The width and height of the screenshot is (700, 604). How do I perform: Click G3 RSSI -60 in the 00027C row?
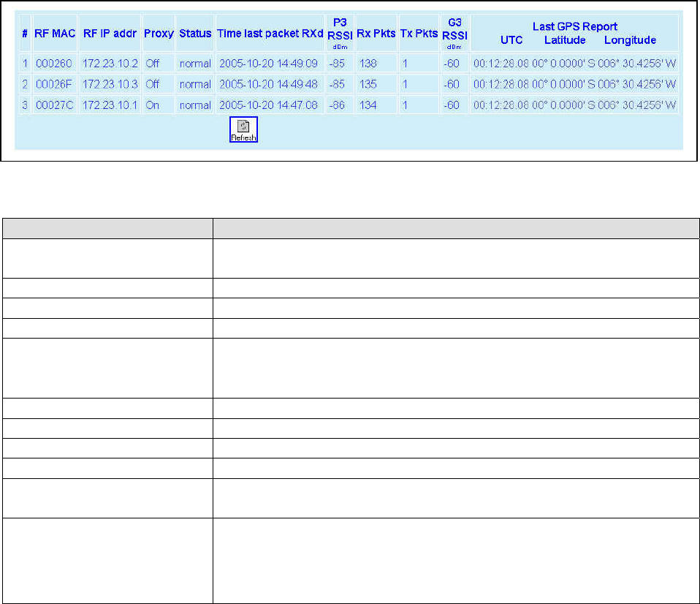452,105
